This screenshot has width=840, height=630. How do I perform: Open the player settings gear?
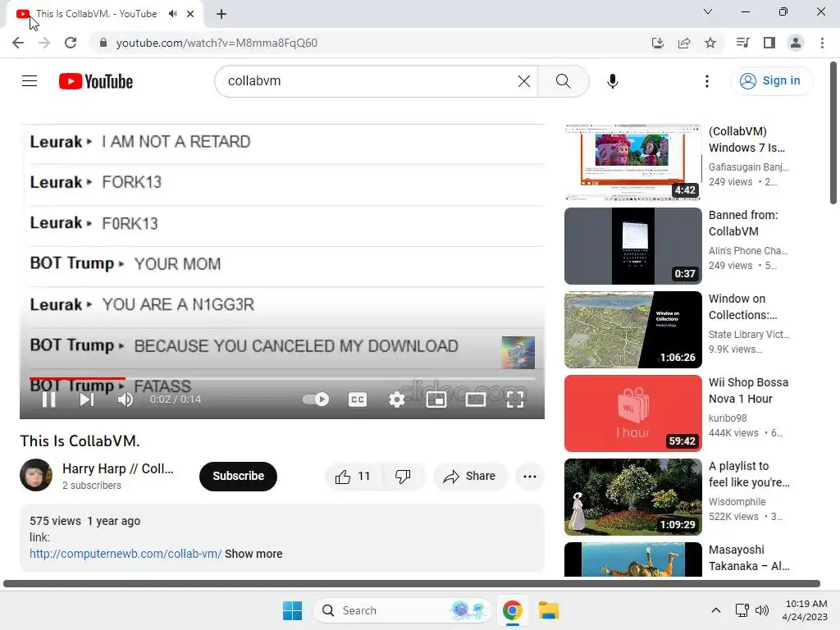[x=396, y=399]
